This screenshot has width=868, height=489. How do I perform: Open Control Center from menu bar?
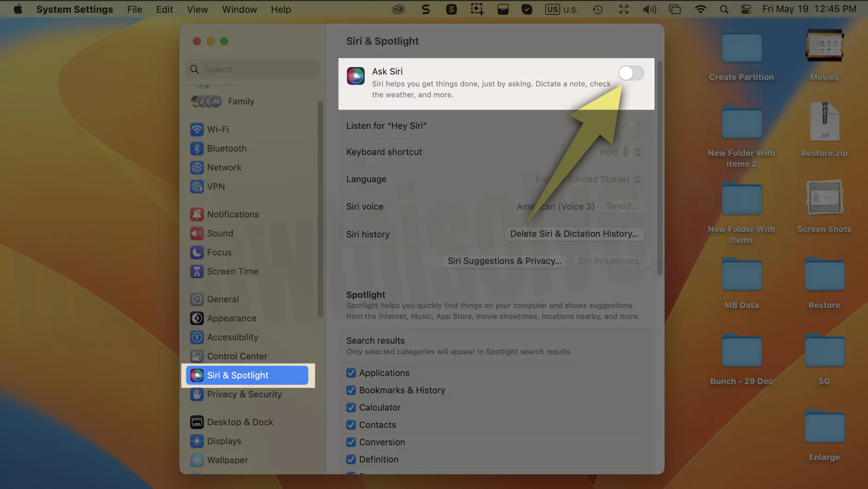click(x=746, y=9)
